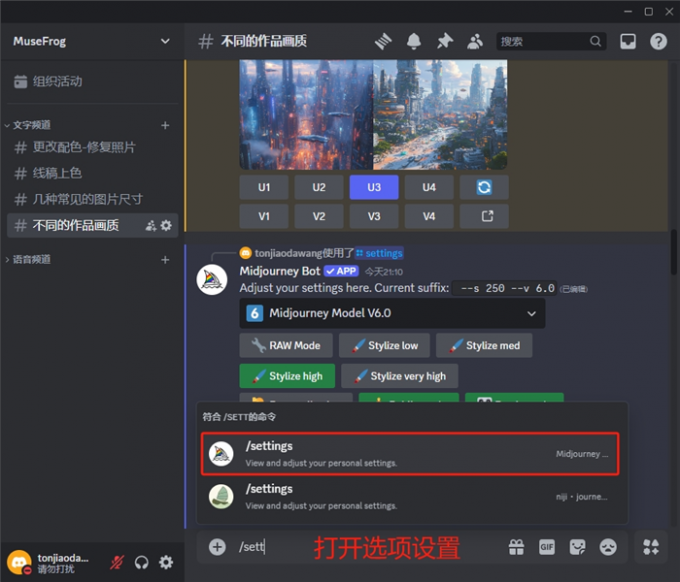Click V3 variation button

[374, 216]
